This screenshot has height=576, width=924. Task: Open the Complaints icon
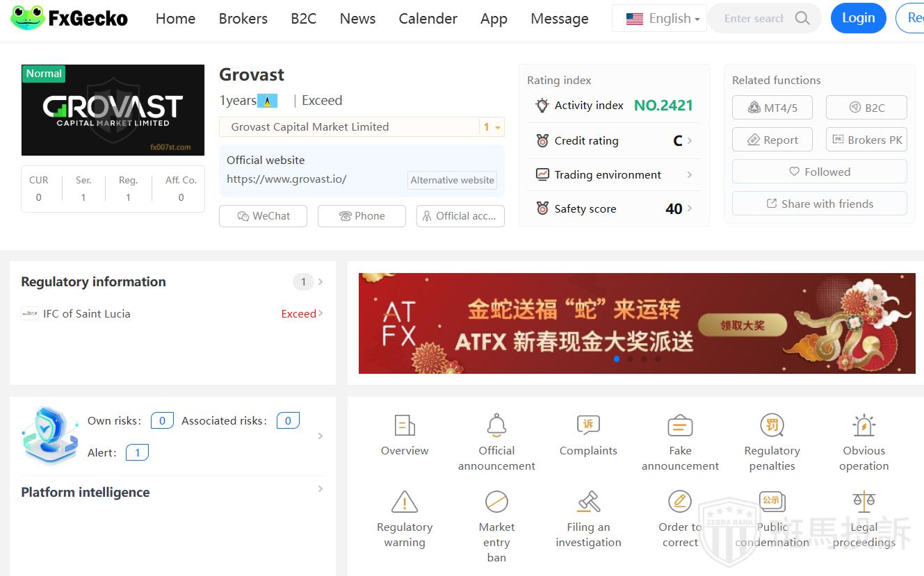tap(588, 425)
